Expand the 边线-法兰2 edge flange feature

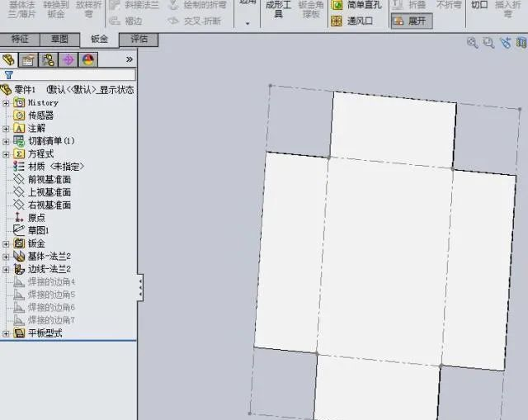tap(6, 270)
